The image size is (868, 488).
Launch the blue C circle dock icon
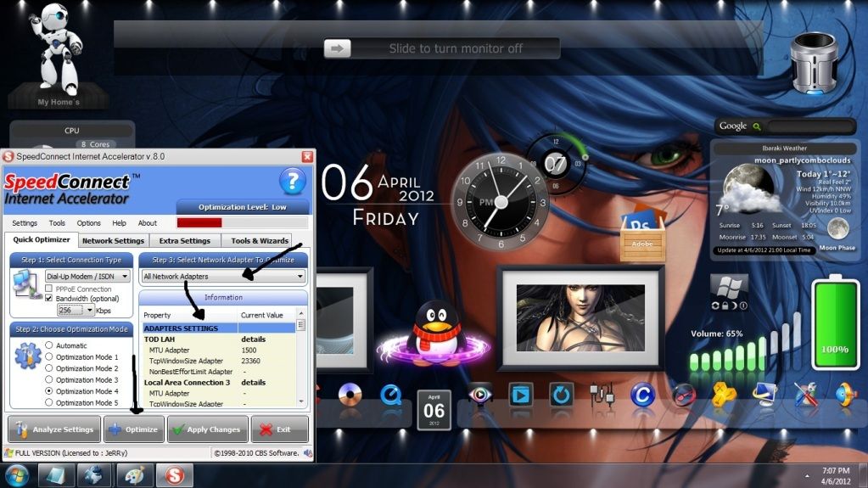coord(642,395)
